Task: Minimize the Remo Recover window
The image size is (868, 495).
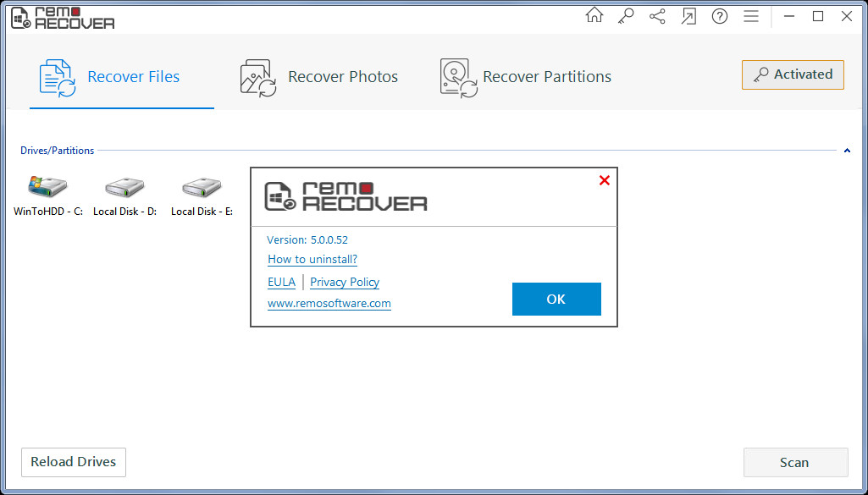Action: click(x=789, y=17)
